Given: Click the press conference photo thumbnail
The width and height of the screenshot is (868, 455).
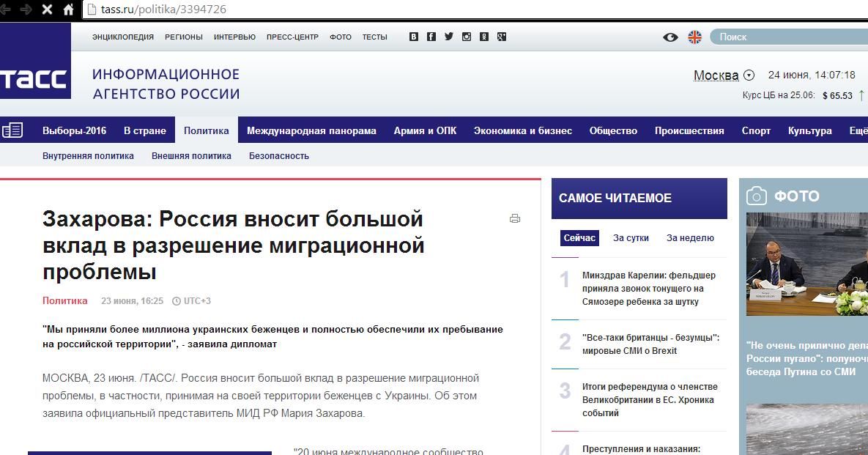Looking at the screenshot, I should (x=807, y=264).
